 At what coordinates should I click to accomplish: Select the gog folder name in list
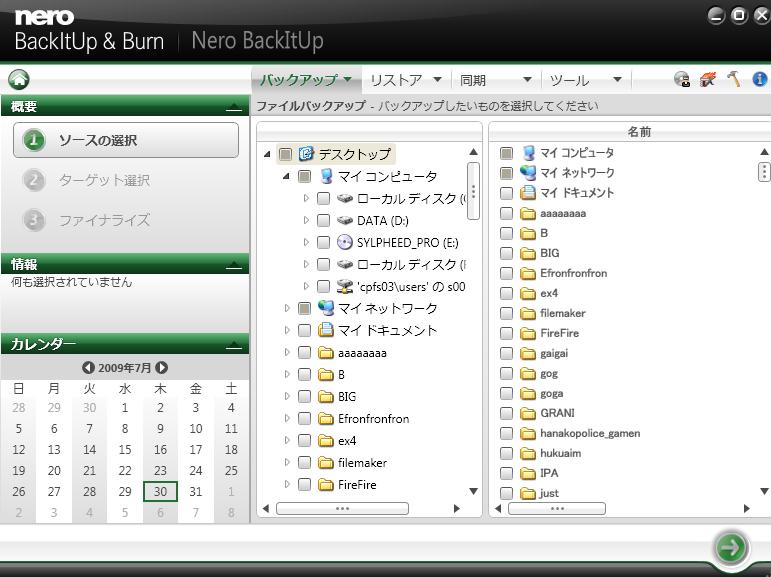549,374
